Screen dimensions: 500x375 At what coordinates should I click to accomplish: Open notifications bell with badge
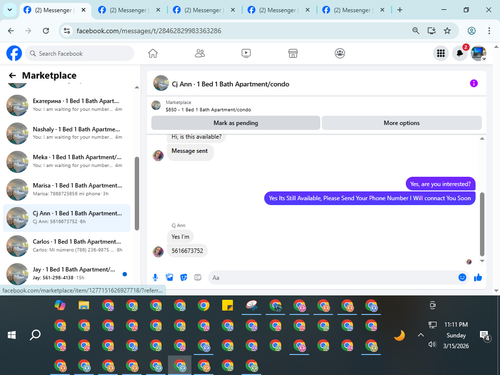[460, 53]
